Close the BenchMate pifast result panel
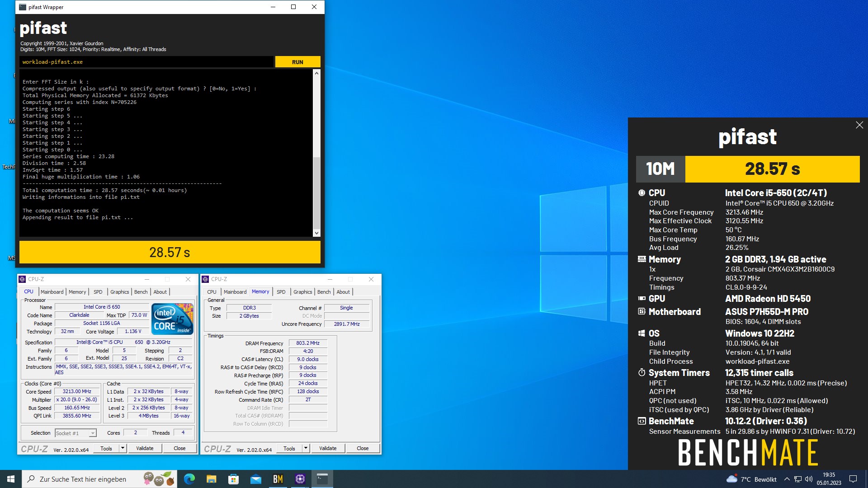Viewport: 868px width, 488px height. click(x=859, y=125)
